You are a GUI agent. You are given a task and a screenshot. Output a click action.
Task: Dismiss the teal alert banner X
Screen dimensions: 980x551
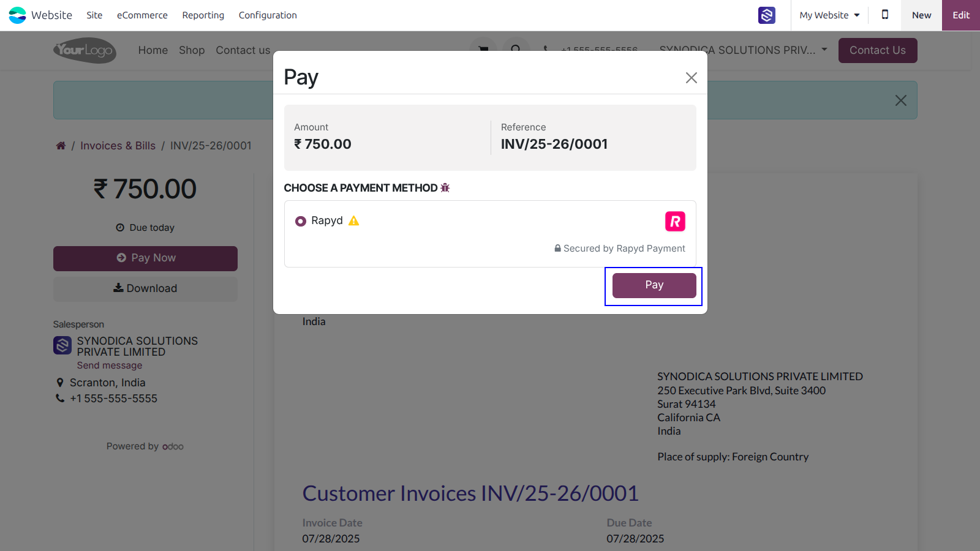click(x=900, y=100)
